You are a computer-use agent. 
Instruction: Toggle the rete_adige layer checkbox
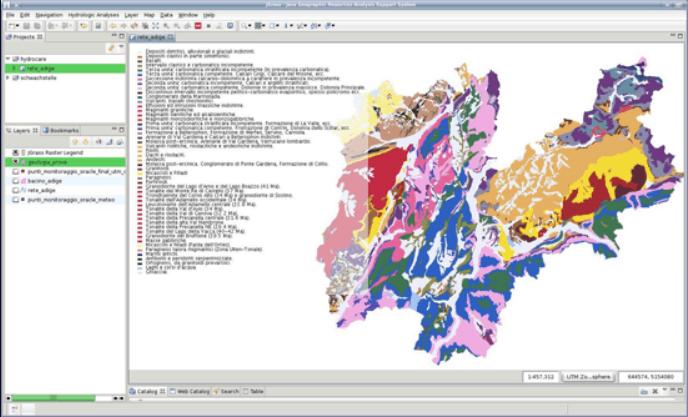[x=16, y=191]
